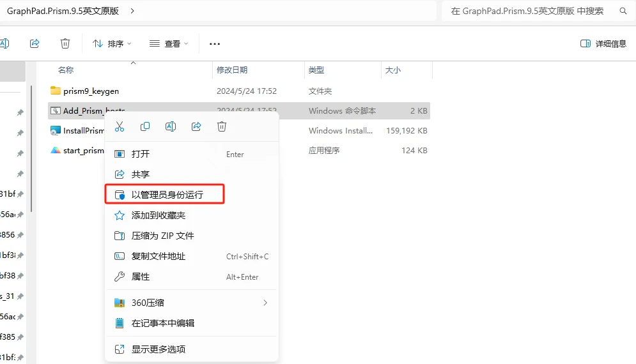
Task: Click the start_prism application icon
Action: [x=55, y=150]
